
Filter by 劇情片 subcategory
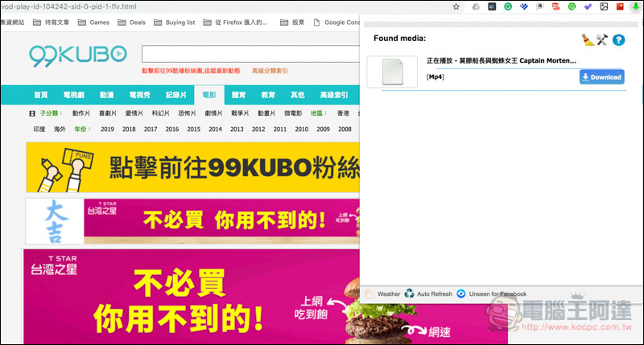pos(213,113)
